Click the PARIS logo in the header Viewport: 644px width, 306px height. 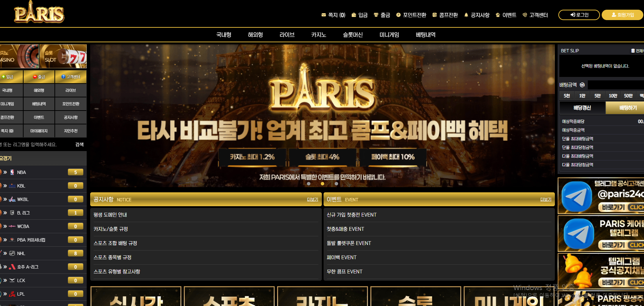click(39, 13)
